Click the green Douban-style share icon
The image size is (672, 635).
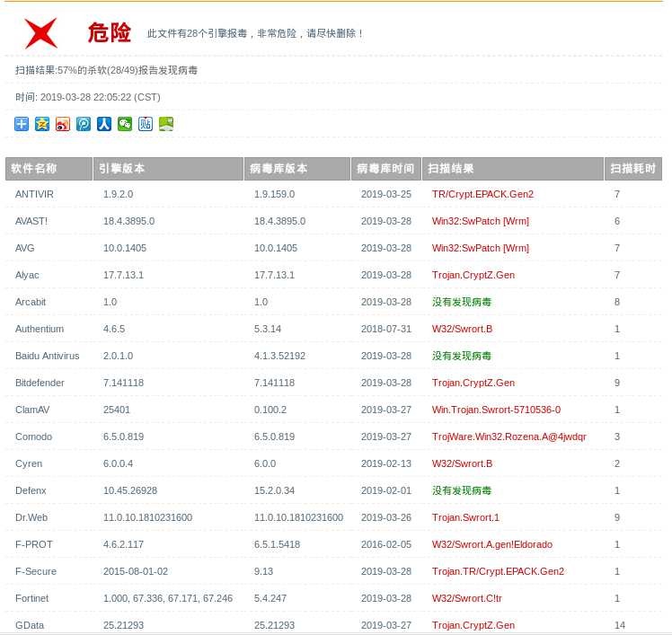166,124
